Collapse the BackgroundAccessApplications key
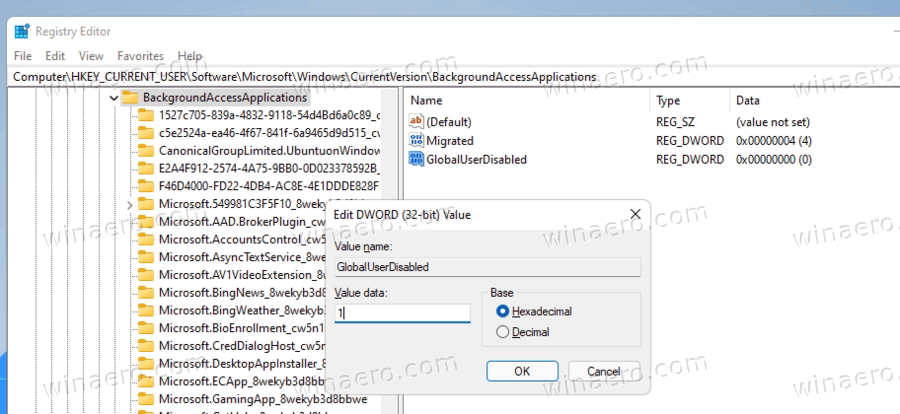 pyautogui.click(x=114, y=98)
